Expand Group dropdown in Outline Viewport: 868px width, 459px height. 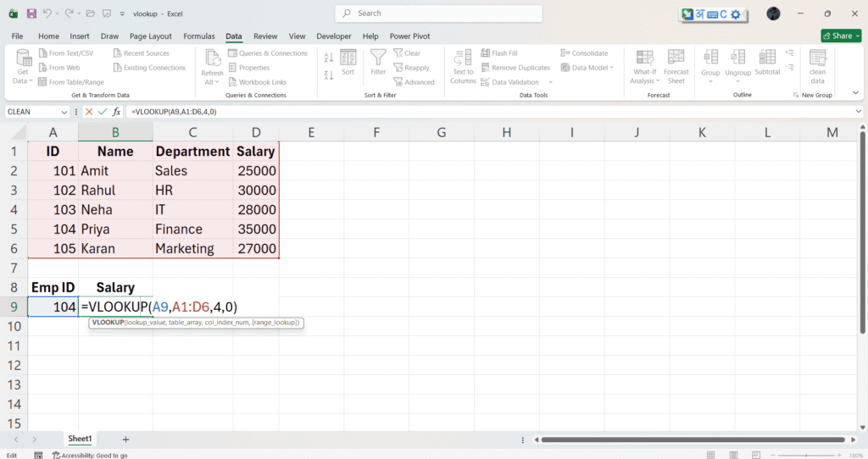tap(711, 81)
